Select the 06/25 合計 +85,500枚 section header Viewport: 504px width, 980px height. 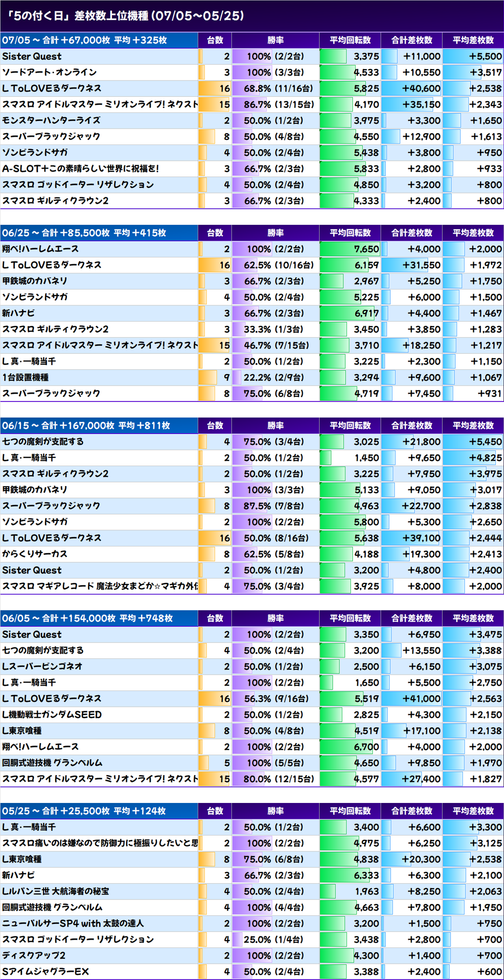point(99,233)
